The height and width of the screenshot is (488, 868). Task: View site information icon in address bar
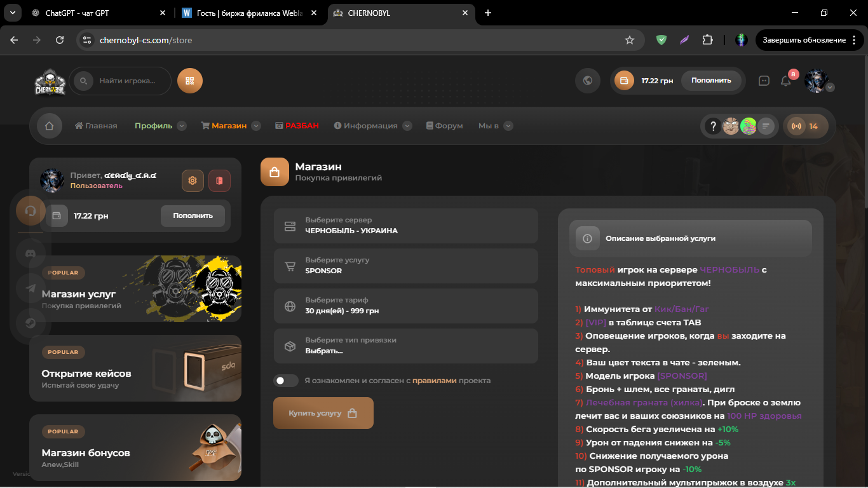pyautogui.click(x=88, y=40)
